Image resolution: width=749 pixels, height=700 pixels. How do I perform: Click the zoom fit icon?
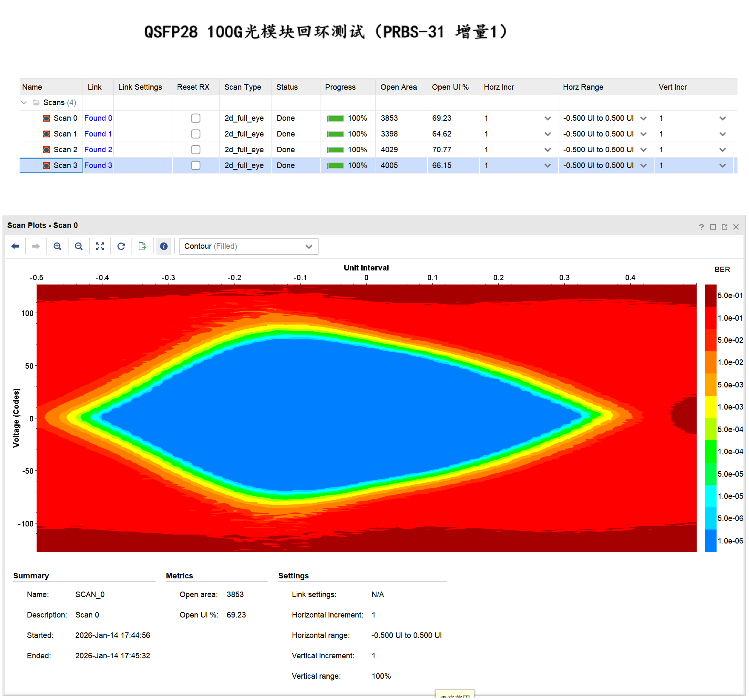pos(100,246)
